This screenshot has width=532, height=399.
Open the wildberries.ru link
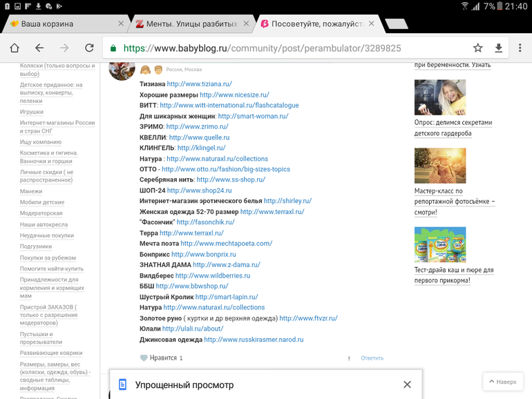pos(216,275)
